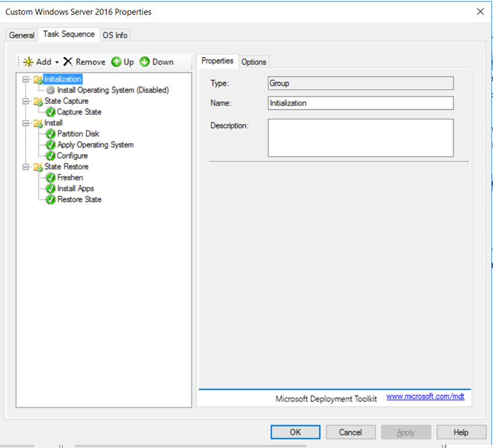Collapse the Install group node
Viewport: 493px width, 448px height.
tap(26, 123)
